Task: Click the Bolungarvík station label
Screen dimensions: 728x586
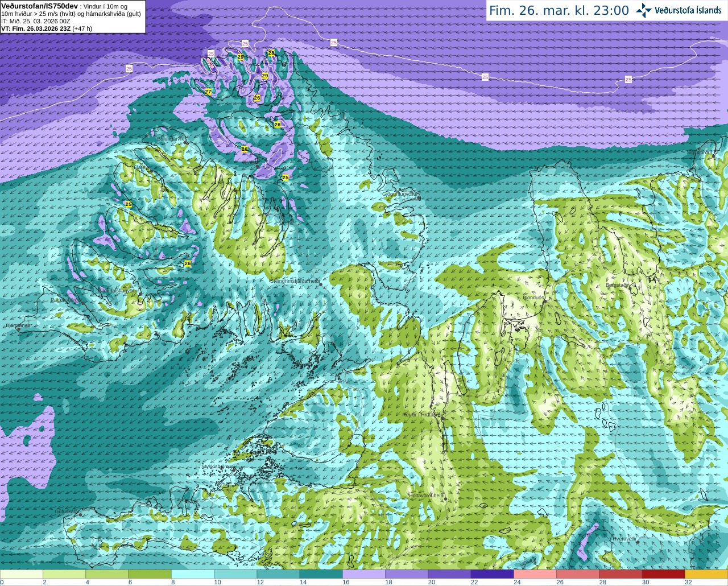Action: (171, 138)
